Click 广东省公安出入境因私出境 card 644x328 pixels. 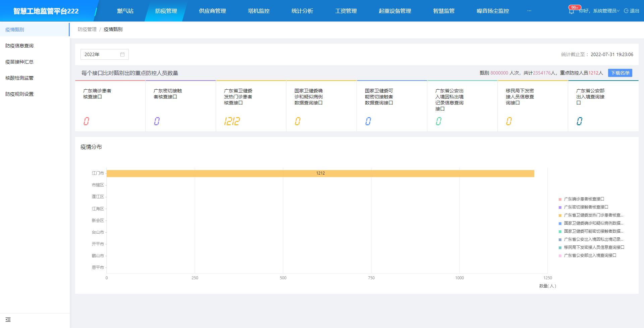[x=463, y=106]
